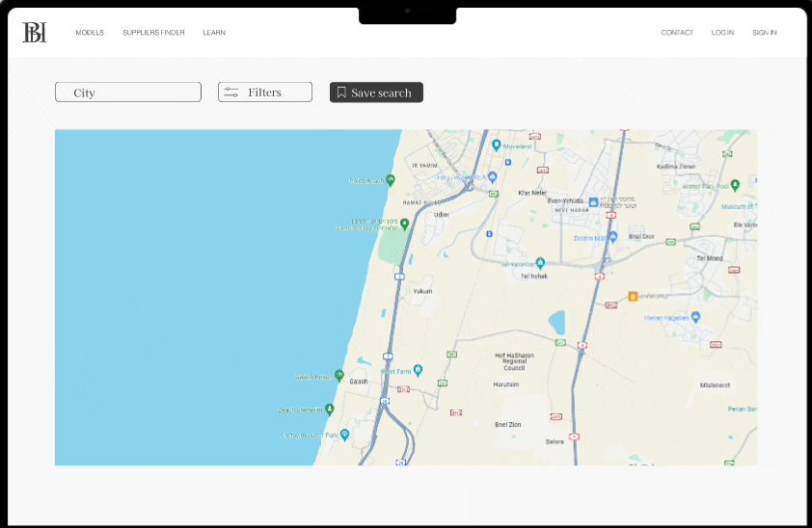This screenshot has width=812, height=528.
Task: Click the Kfar Neter map label
Action: click(x=532, y=193)
